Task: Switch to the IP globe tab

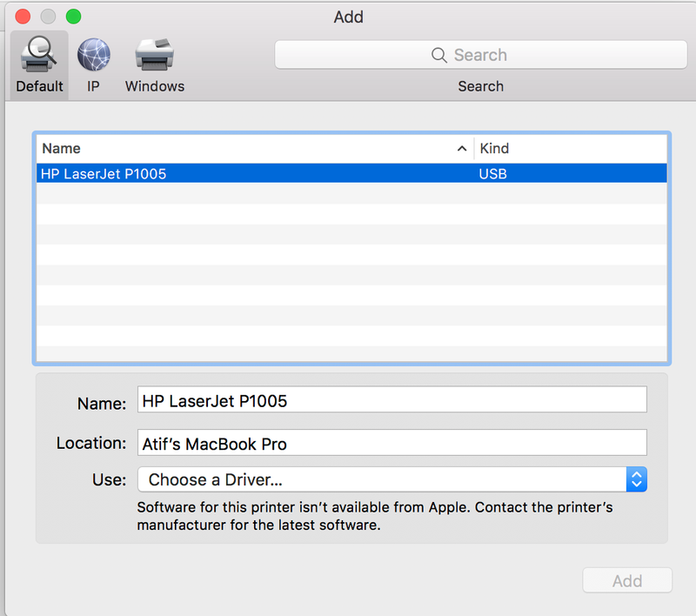Action: click(94, 64)
